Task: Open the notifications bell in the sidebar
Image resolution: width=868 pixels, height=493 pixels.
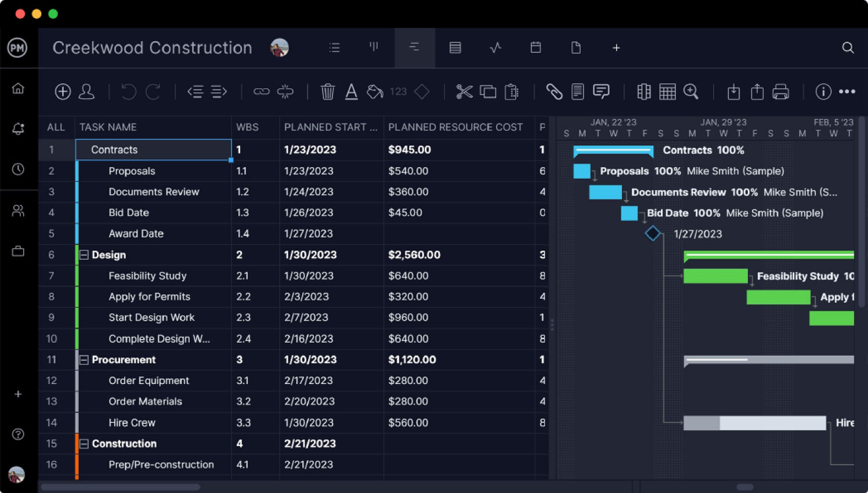Action: point(18,129)
